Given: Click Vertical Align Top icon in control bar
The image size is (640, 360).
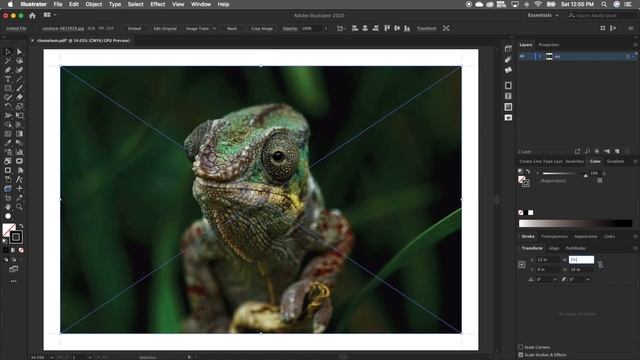Looking at the screenshot, I should tap(387, 28).
